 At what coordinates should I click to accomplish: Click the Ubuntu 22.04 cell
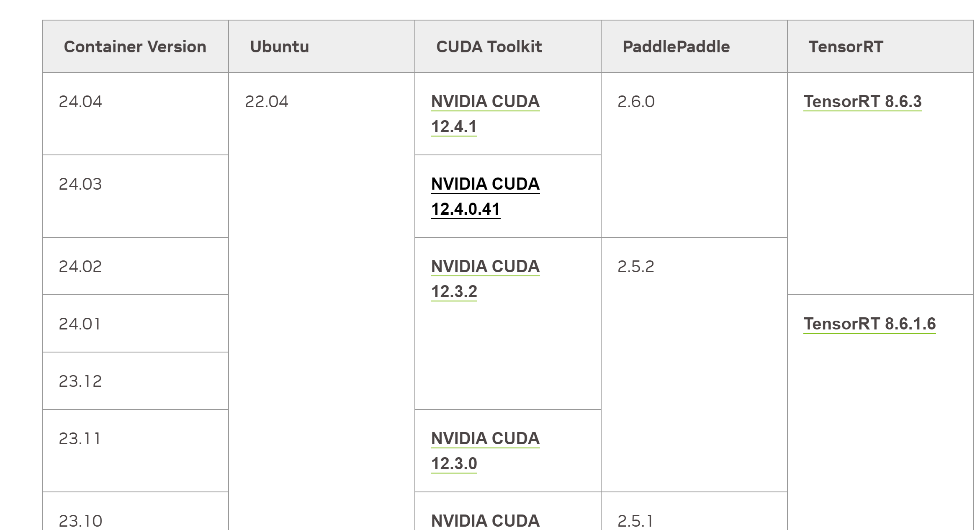pos(322,301)
